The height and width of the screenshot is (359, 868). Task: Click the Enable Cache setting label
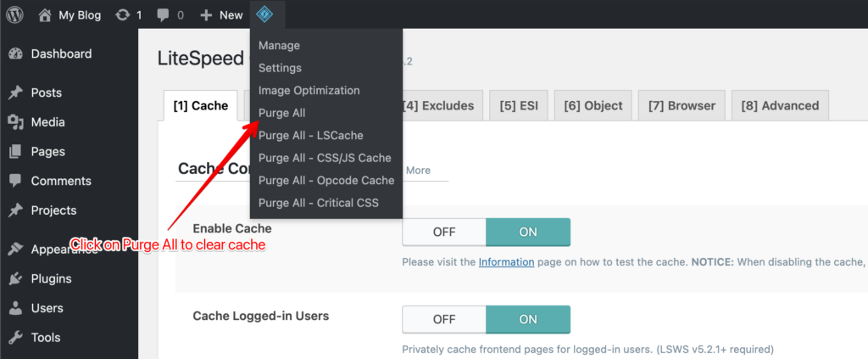[232, 228]
